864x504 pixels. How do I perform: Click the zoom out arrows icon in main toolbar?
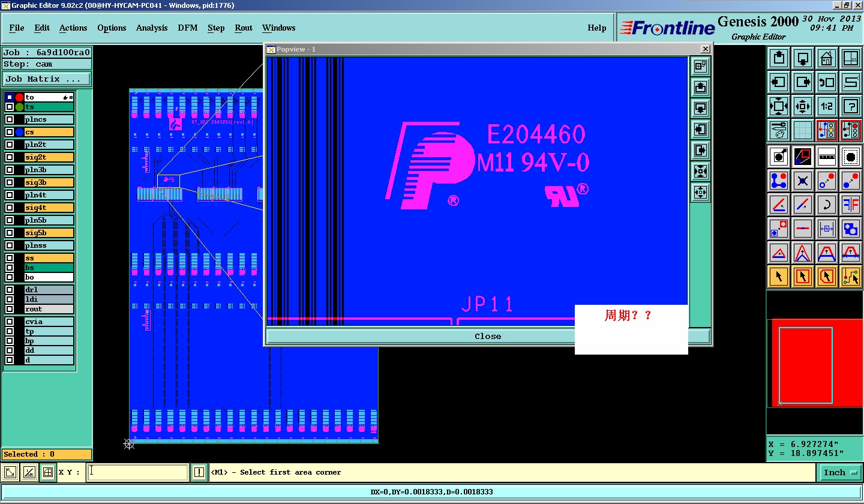pos(803,107)
